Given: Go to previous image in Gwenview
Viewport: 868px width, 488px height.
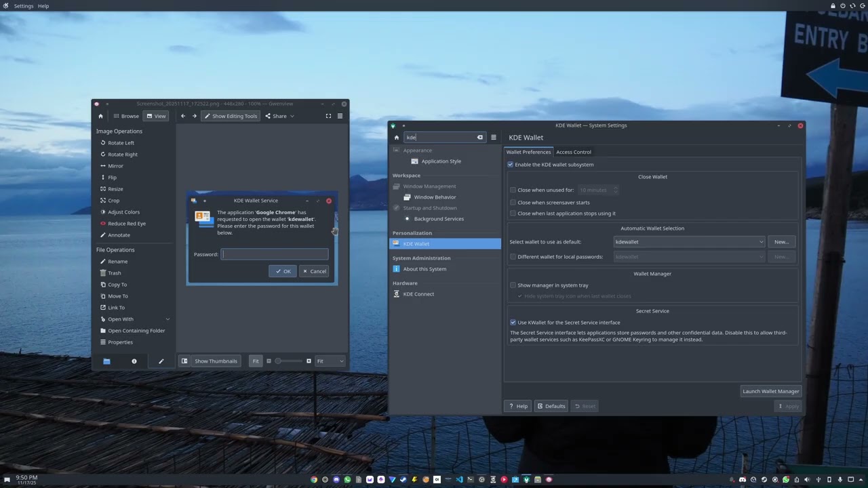Looking at the screenshot, I should (183, 116).
